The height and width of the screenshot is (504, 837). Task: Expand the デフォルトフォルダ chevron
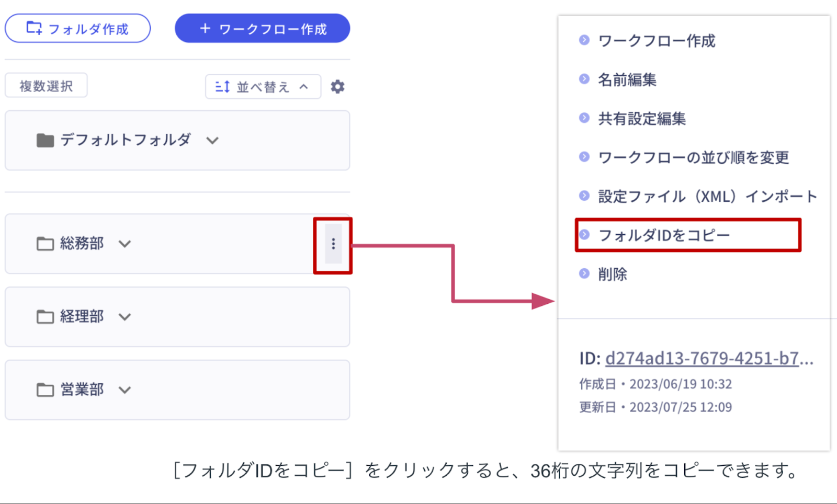(x=212, y=140)
